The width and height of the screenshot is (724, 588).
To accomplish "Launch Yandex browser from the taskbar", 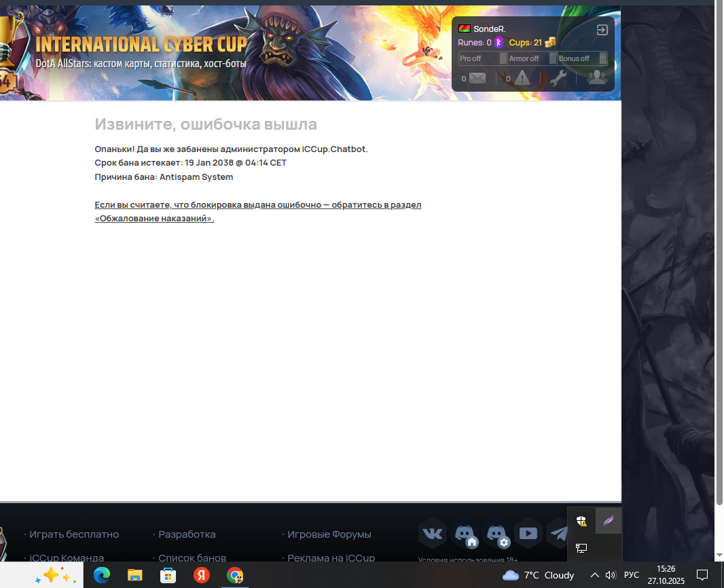I will click(201, 576).
